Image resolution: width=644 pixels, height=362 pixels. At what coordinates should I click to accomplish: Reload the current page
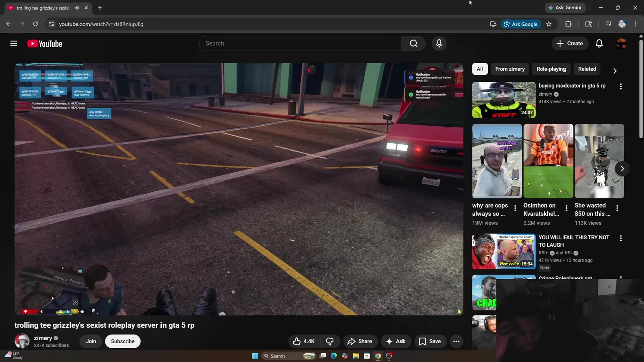[35, 24]
